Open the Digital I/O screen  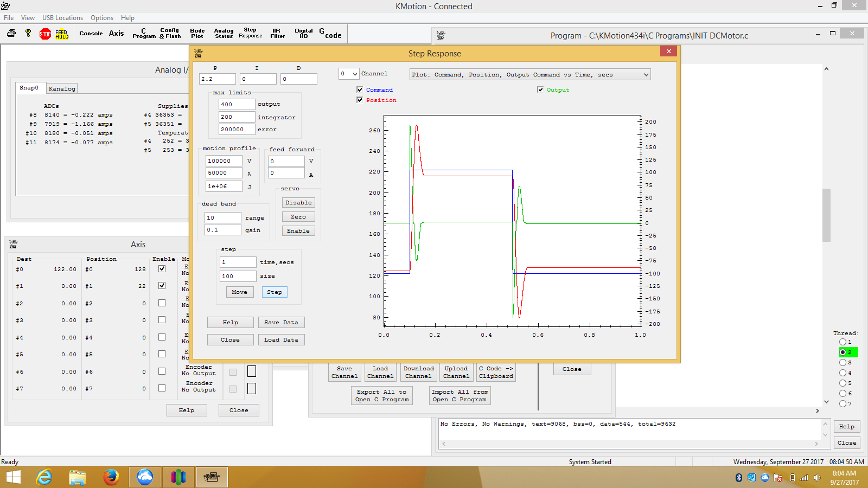(303, 34)
